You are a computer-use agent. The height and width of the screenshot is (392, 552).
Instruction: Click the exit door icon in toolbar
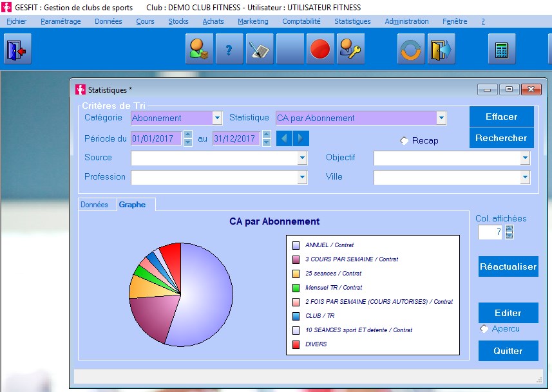(15, 50)
